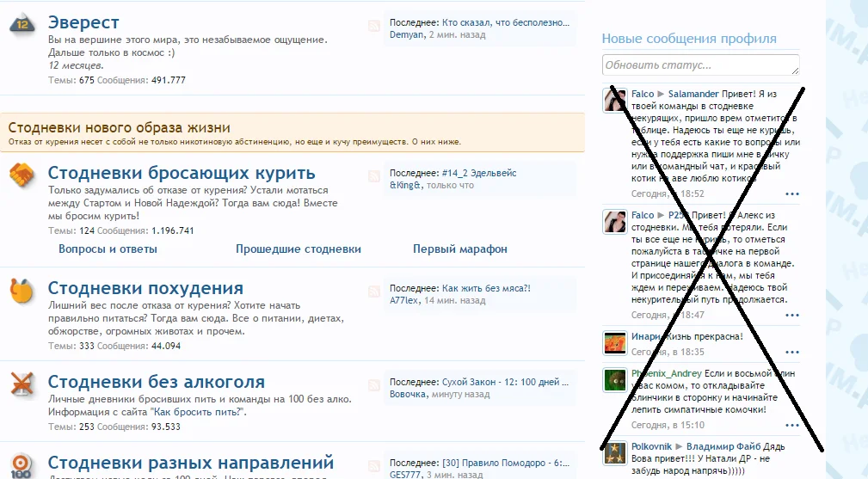Open latest thread Сухой Закон - 12: 100 дней
Image resolution: width=868 pixels, height=479 pixels.
pos(506,382)
